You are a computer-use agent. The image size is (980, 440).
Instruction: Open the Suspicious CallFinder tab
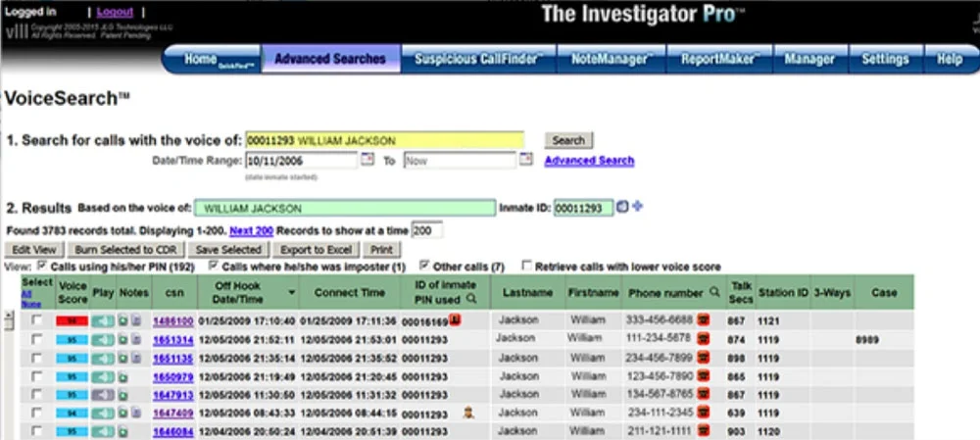(x=478, y=60)
